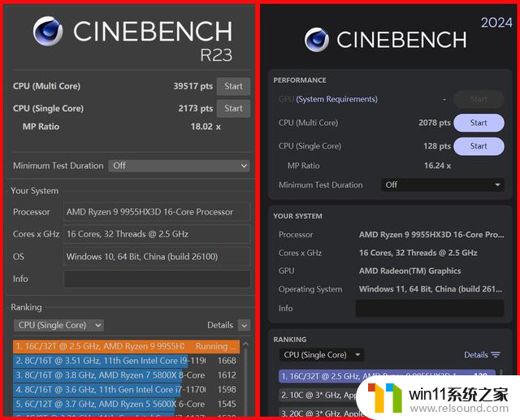Click the 2024 GPU value AMD Radeon(TM) Graphics

click(409, 271)
